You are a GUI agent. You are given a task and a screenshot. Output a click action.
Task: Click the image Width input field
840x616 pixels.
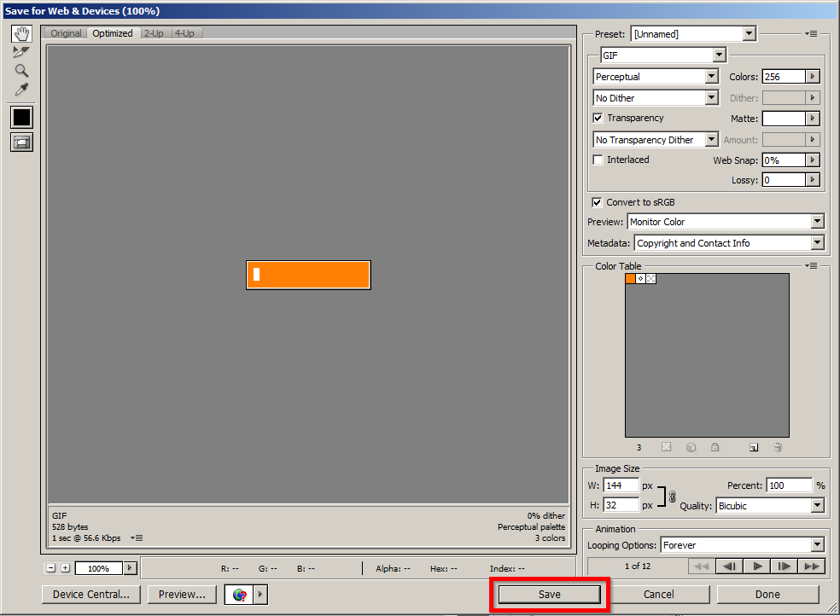point(621,485)
